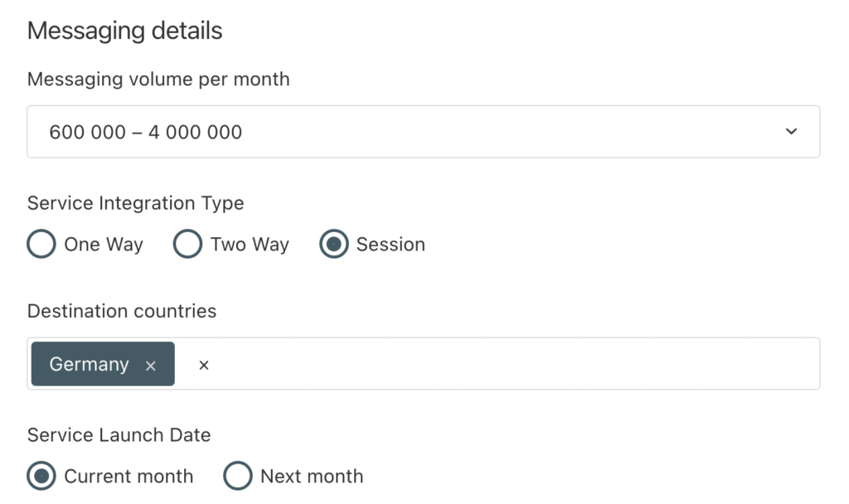
Task: Remove the Germany tag using its x
Action: 151,366
